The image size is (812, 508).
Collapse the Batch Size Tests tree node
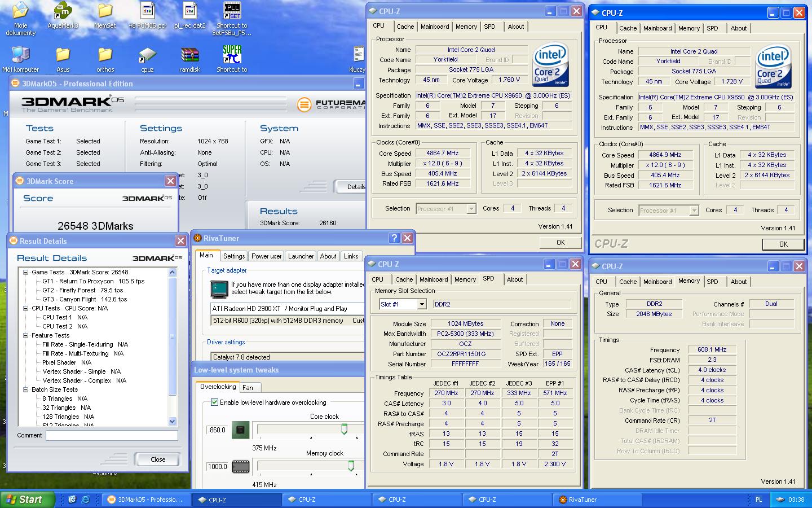pos(26,389)
